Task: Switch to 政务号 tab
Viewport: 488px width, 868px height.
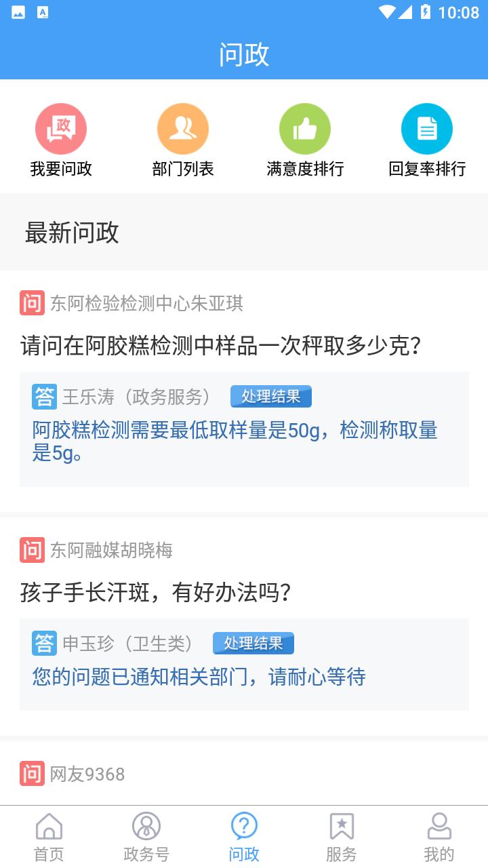Action: [x=146, y=837]
